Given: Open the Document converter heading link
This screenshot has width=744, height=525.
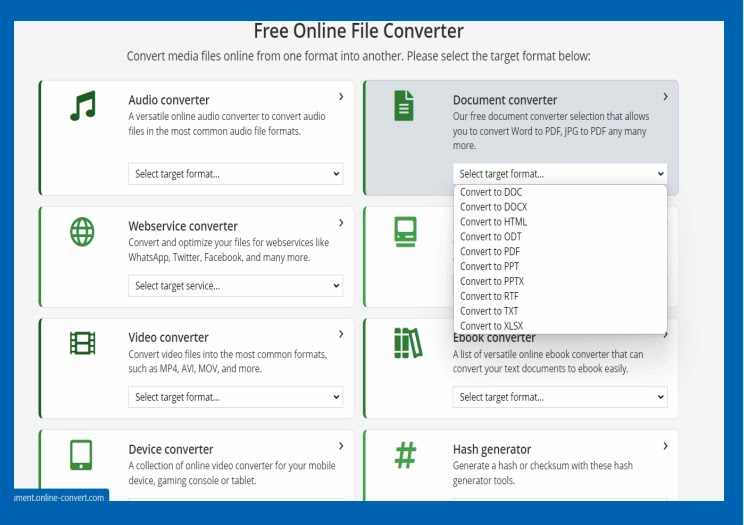Looking at the screenshot, I should (505, 100).
